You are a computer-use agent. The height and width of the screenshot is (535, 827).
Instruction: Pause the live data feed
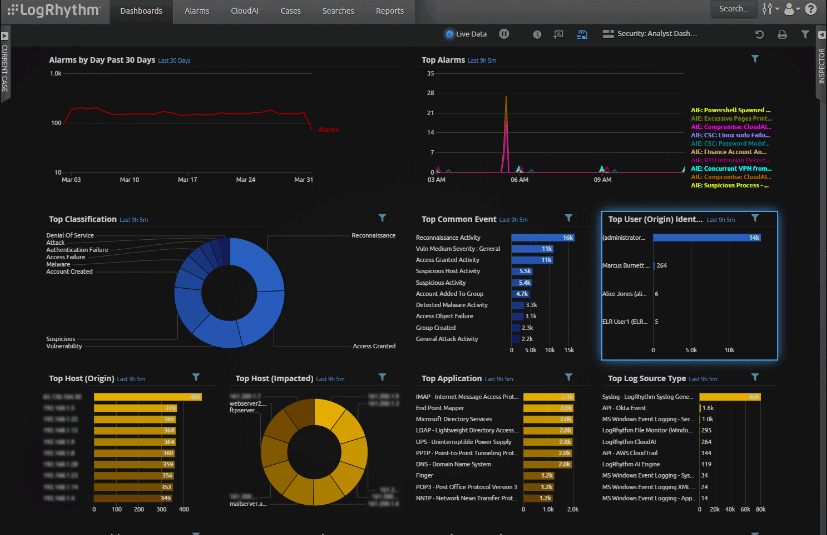(x=504, y=34)
